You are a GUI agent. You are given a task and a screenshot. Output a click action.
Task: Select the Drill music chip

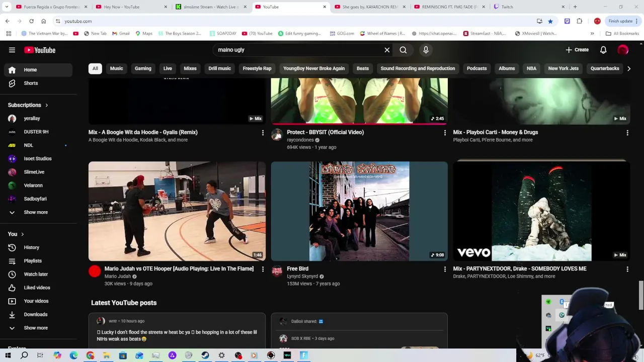(219, 68)
